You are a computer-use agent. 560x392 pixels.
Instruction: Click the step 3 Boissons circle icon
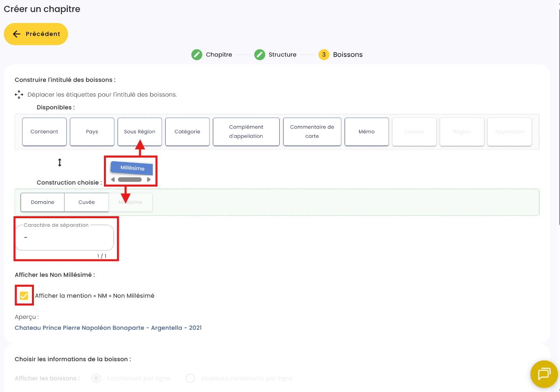point(324,55)
